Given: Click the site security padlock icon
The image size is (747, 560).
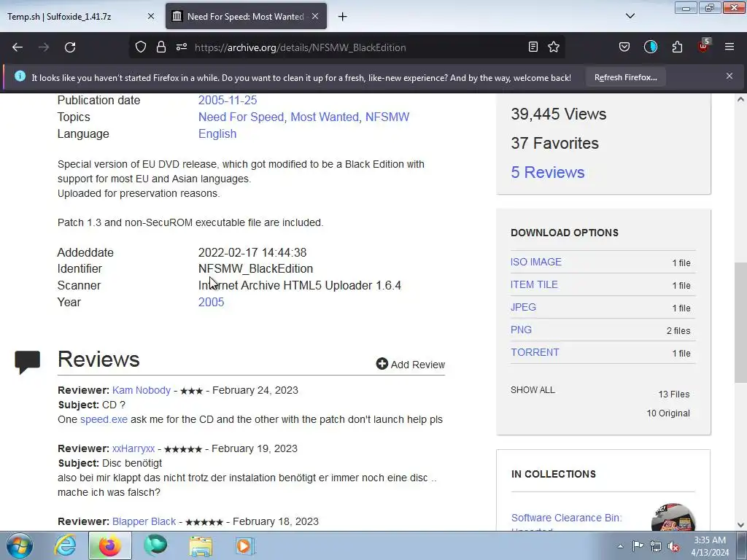Looking at the screenshot, I should click(161, 47).
